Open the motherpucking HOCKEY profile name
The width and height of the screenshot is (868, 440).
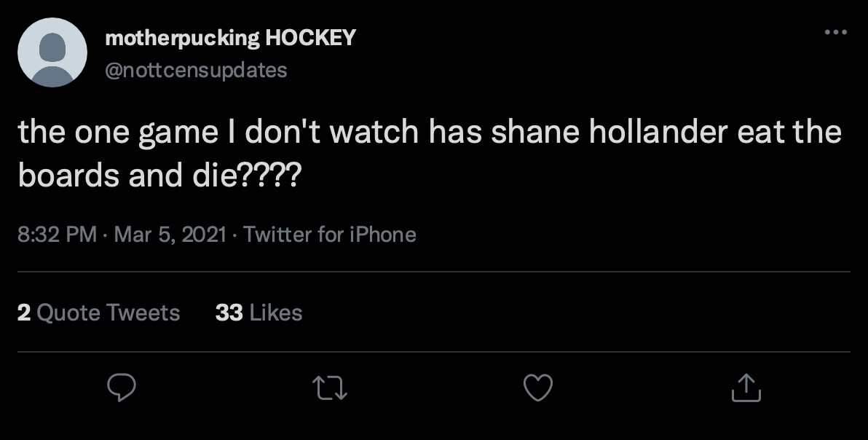(230, 38)
